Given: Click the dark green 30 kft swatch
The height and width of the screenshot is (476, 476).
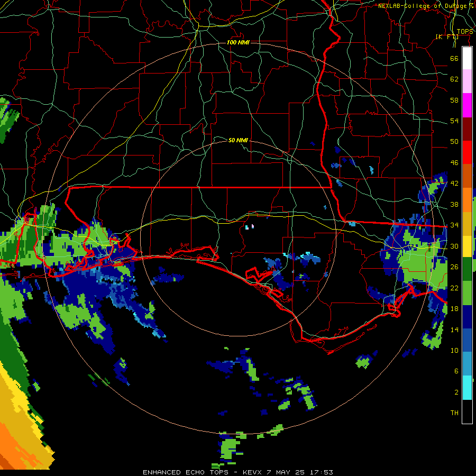Looking at the screenshot, I should tap(467, 269).
